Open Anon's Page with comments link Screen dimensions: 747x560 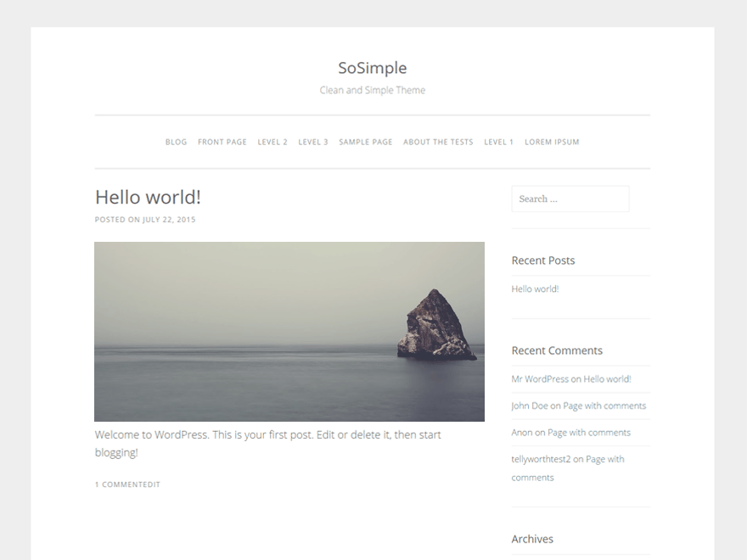tap(589, 433)
